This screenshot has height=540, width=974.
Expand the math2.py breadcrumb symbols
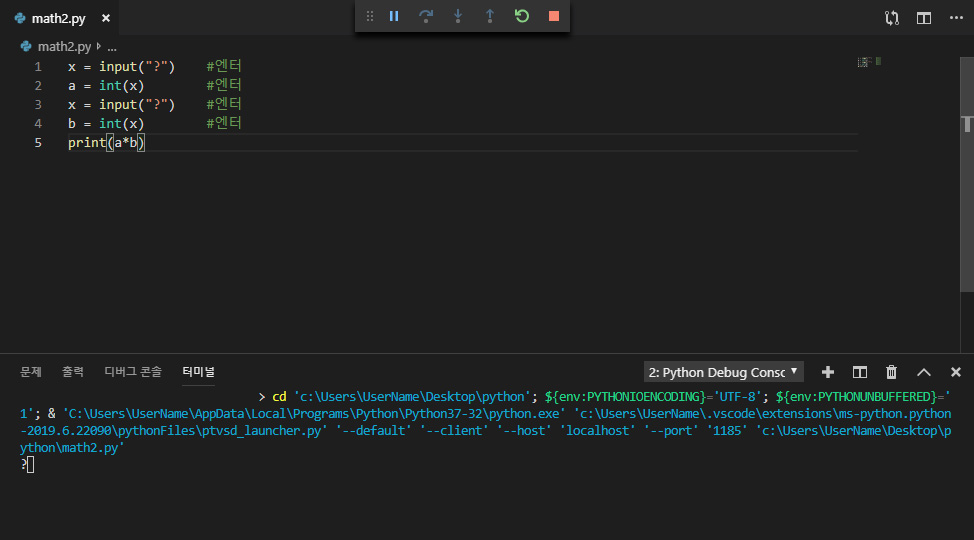coord(112,47)
